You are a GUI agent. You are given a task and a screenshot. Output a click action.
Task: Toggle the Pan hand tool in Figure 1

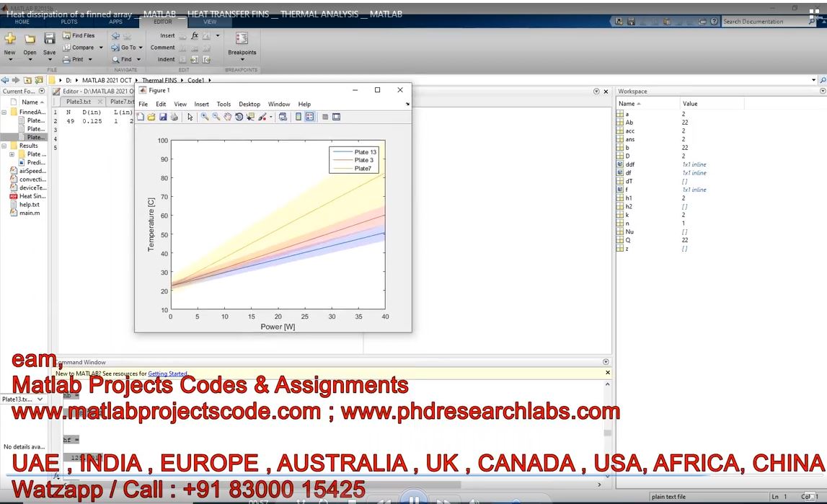[227, 117]
